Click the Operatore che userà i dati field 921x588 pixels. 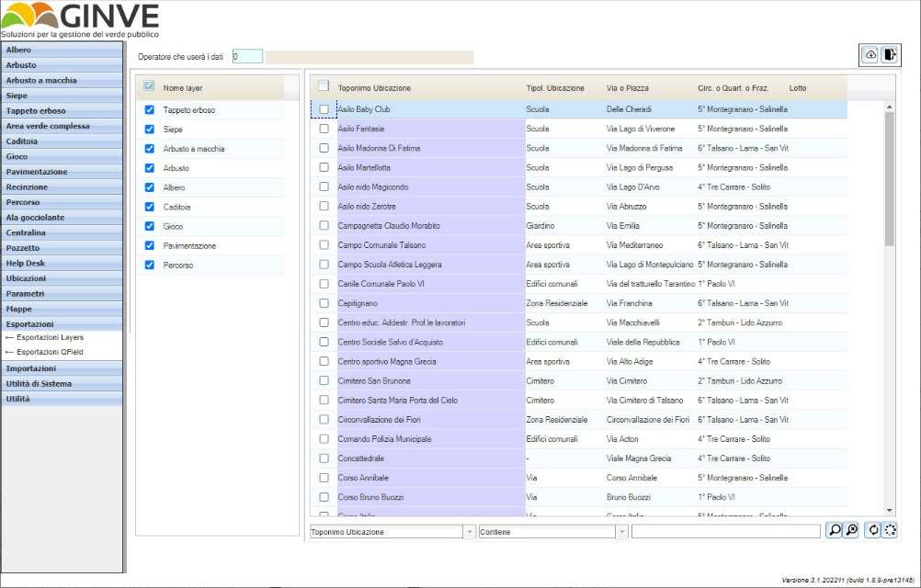coord(247,57)
